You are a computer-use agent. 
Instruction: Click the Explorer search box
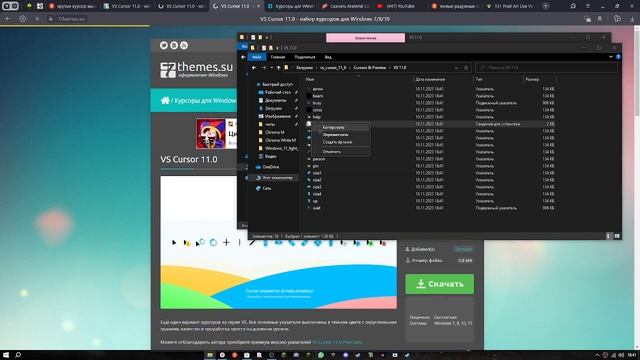click(547, 68)
